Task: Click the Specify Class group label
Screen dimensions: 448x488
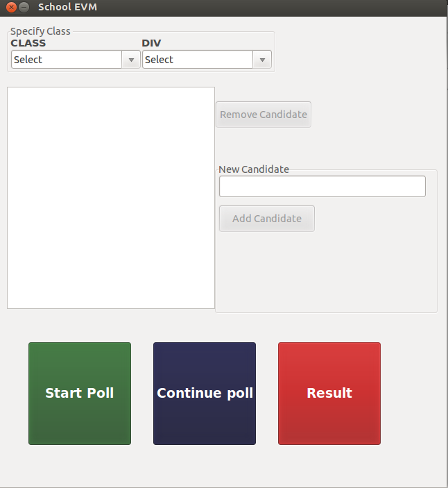Action: point(40,31)
